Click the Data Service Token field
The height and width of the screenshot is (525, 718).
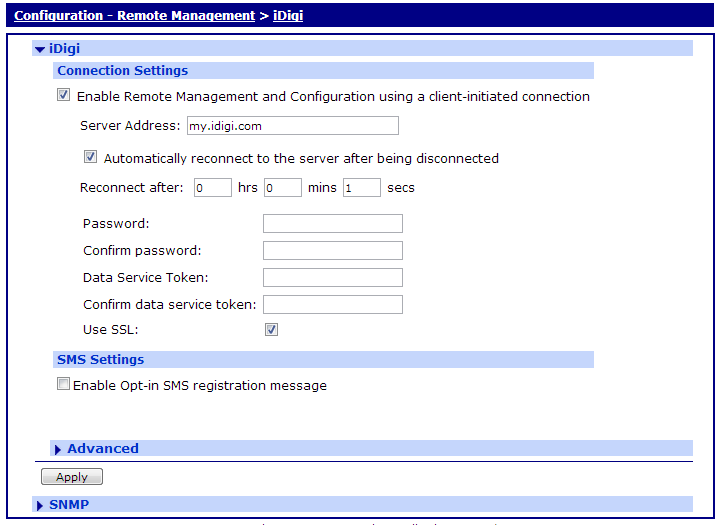(332, 277)
